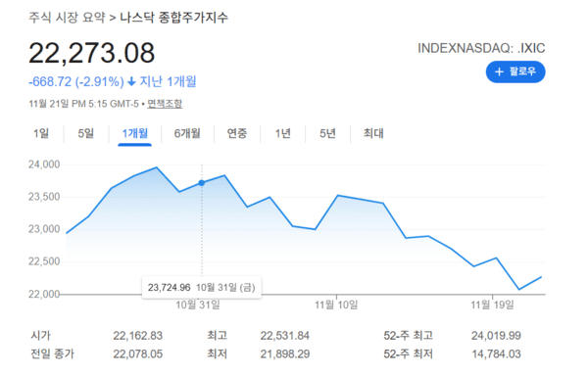
Task: Switch to the 5년 range tab
Action: [327, 133]
